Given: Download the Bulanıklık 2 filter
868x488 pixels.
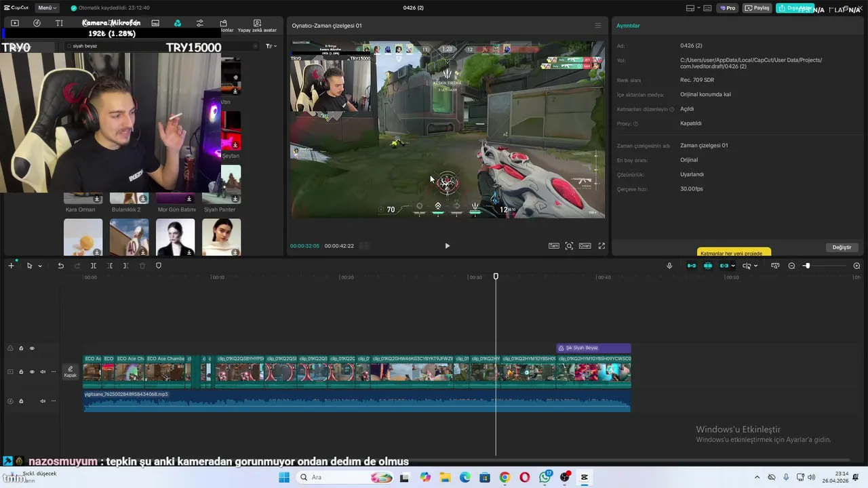Looking at the screenshot, I should click(x=143, y=199).
